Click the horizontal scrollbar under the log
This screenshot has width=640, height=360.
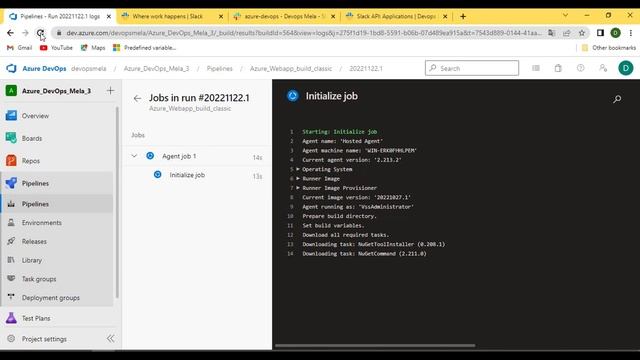[375, 346]
